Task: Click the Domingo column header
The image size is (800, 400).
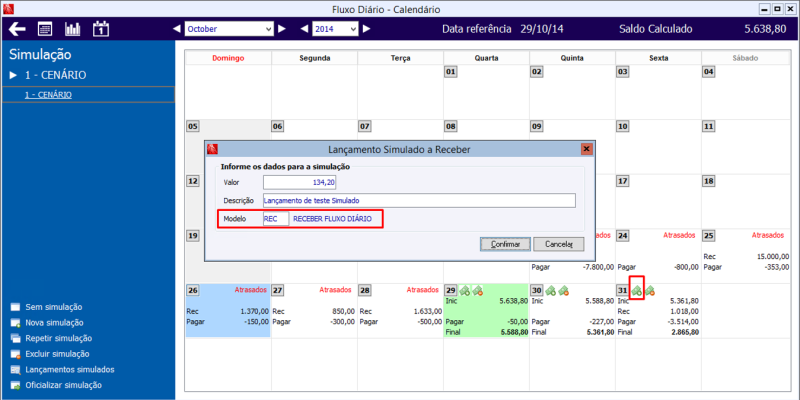Action: [x=228, y=58]
